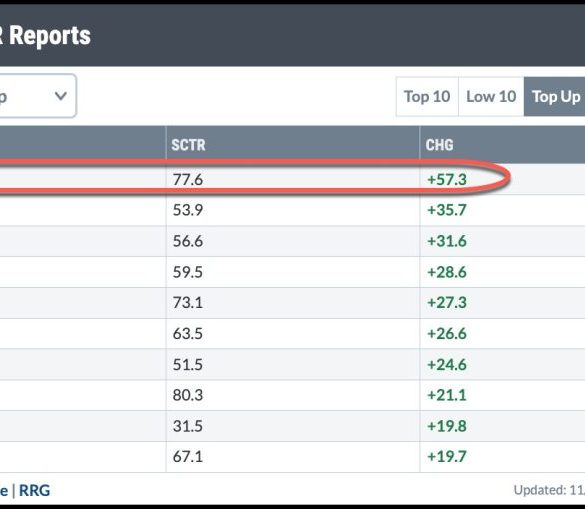Select the row with SCTR 53.9
585x509 pixels.
(x=292, y=210)
